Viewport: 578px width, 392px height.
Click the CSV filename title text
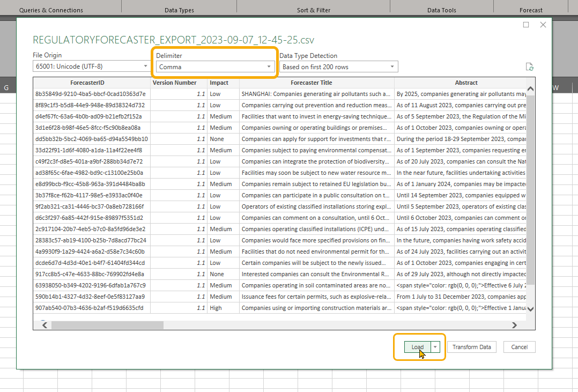[173, 40]
